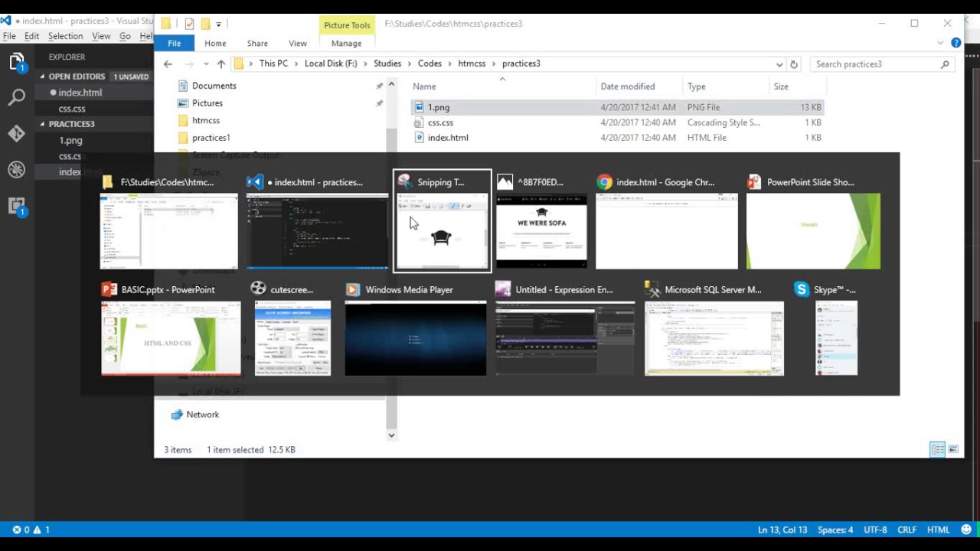Switch File Explorer to large thumbnails view
980x551 pixels.
953,450
